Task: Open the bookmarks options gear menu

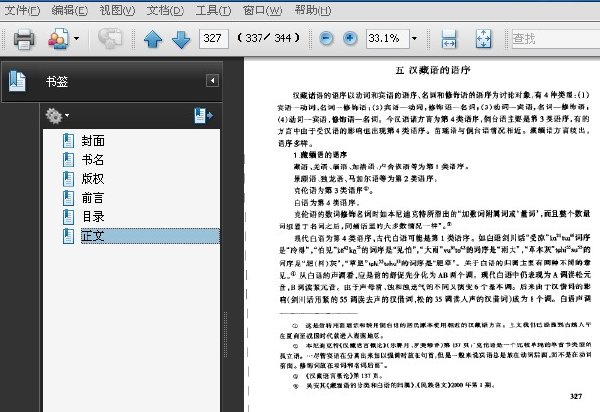Action: point(57,116)
